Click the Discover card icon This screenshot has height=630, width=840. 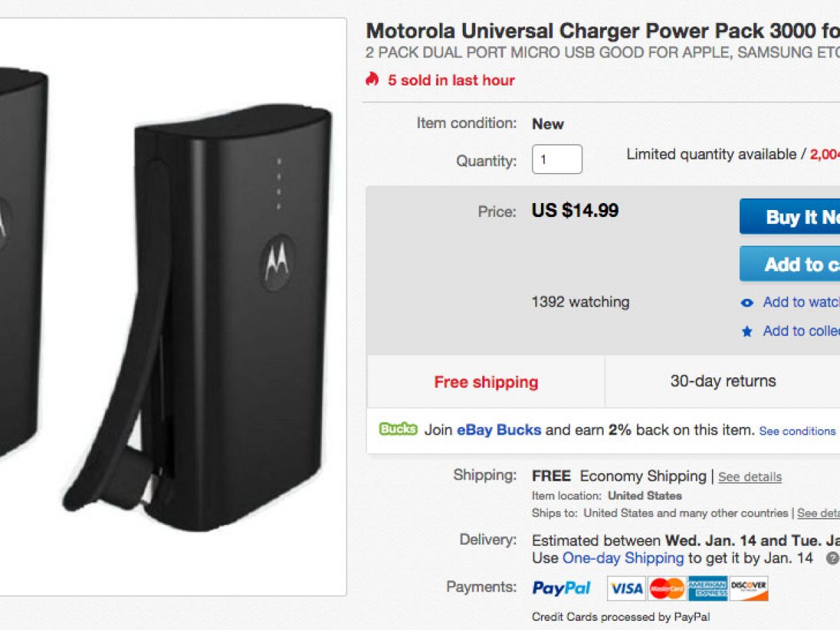click(748, 588)
